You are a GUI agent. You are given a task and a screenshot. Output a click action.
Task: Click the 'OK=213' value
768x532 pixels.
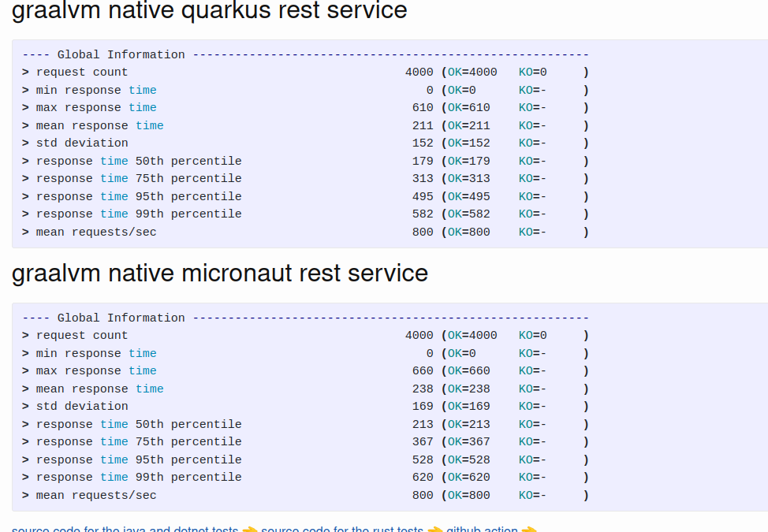[x=468, y=424]
